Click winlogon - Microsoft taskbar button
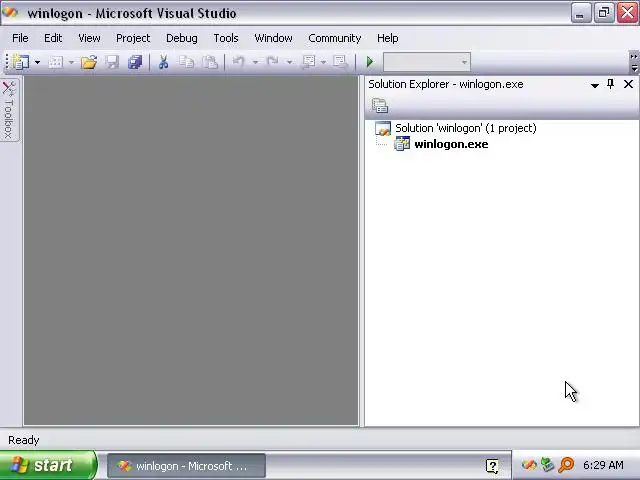 coord(186,466)
